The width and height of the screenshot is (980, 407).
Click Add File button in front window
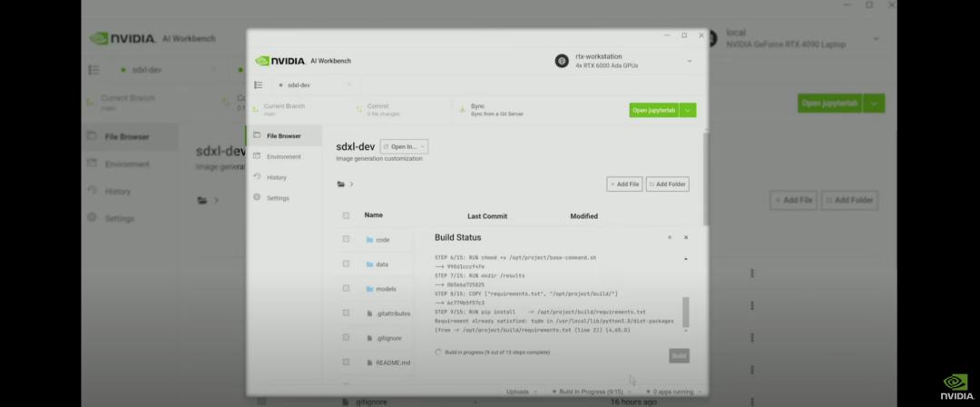click(x=624, y=184)
